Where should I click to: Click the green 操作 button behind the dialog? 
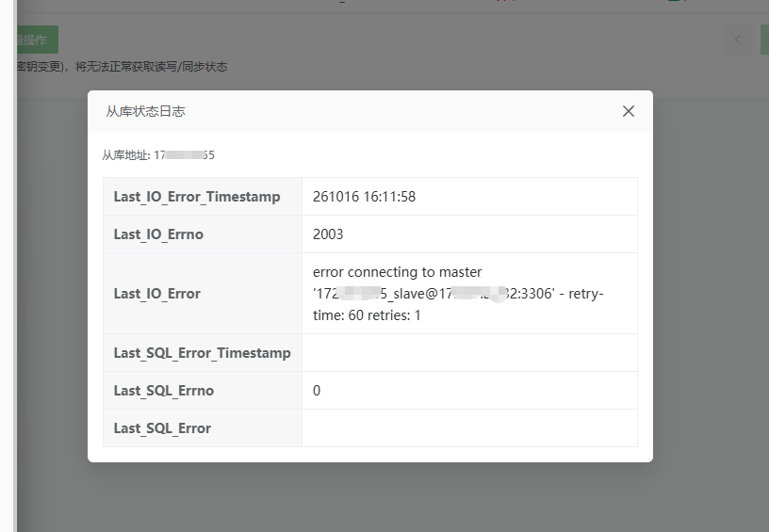[x=38, y=40]
